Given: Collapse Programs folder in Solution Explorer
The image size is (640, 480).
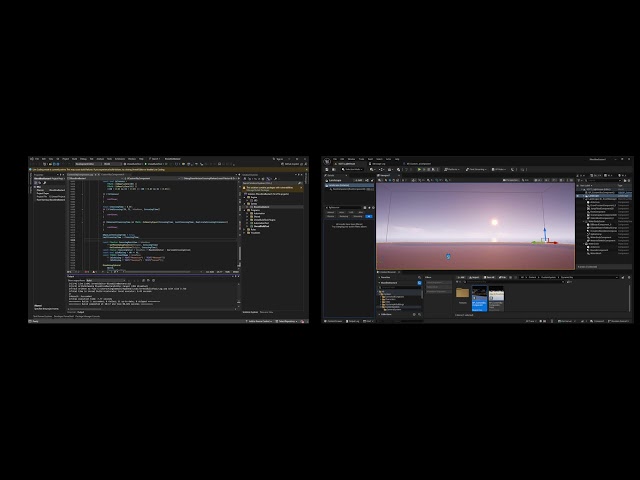Looking at the screenshot, I should click(244, 210).
